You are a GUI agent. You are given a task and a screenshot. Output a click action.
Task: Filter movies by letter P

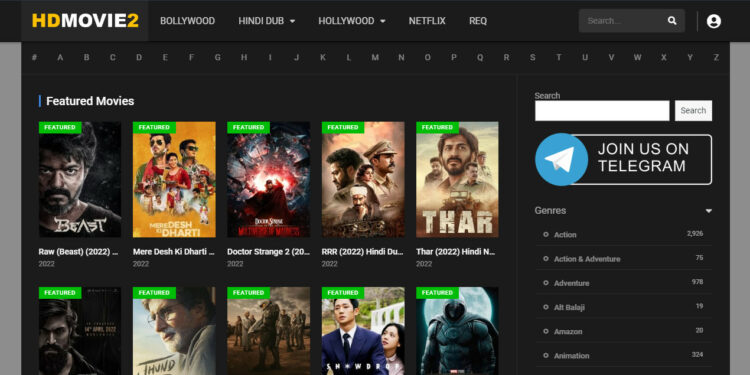pos(454,57)
